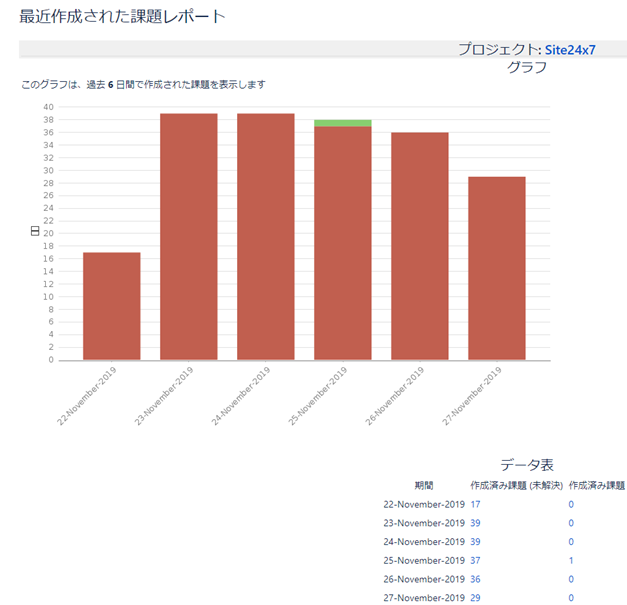Image resolution: width=627 pixels, height=605 pixels.
Task: Click the 25-November-2019 table row date
Action: [424, 561]
